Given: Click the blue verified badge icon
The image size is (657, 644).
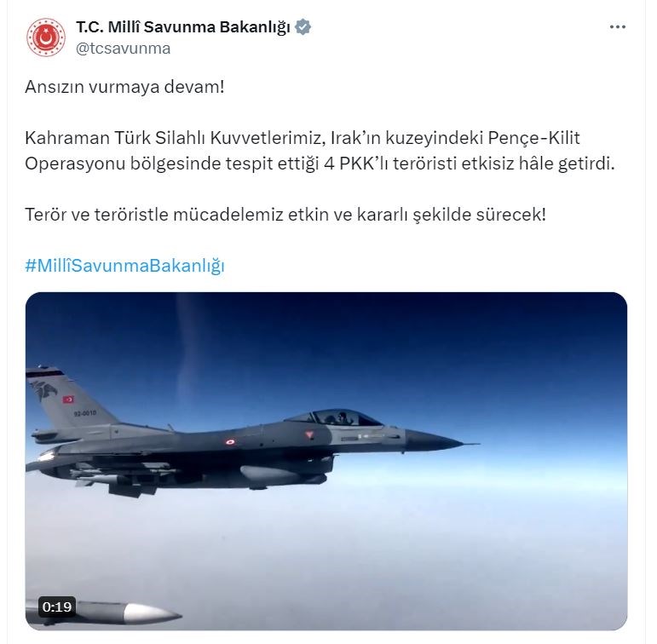Looking at the screenshot, I should (303, 27).
